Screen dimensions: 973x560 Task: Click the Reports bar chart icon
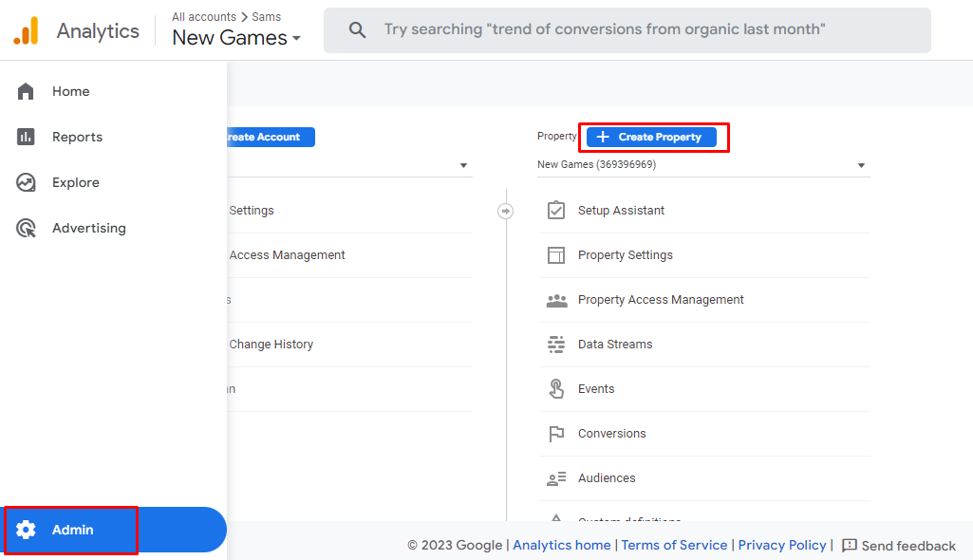(x=26, y=137)
